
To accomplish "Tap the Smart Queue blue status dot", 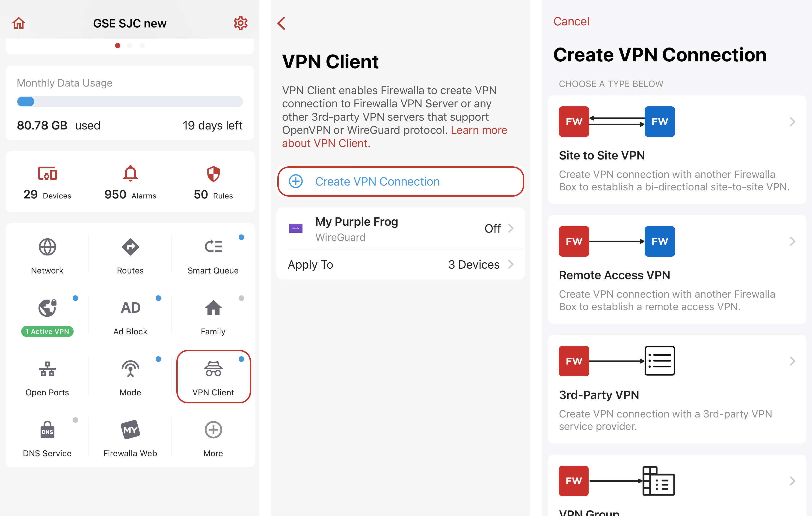I will [241, 237].
